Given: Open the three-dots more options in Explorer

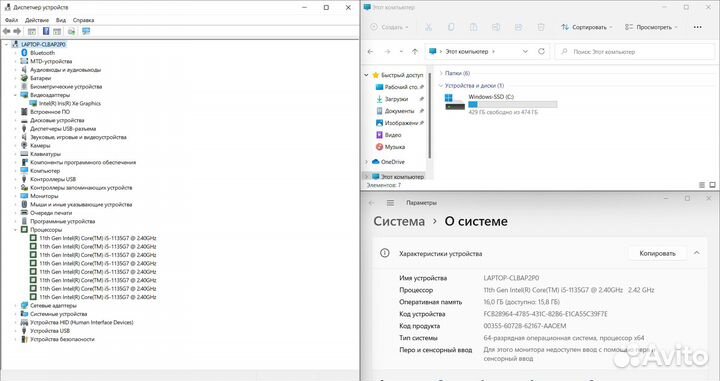Looking at the screenshot, I should tap(698, 27).
